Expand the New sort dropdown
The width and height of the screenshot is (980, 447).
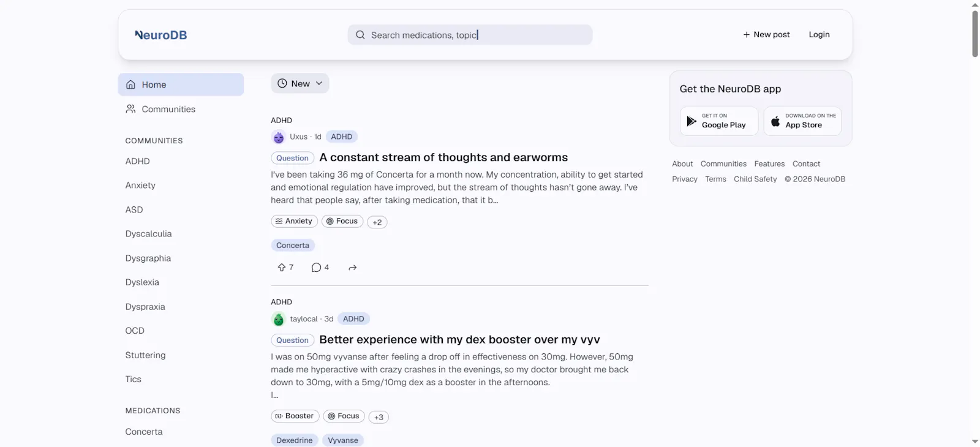point(300,83)
